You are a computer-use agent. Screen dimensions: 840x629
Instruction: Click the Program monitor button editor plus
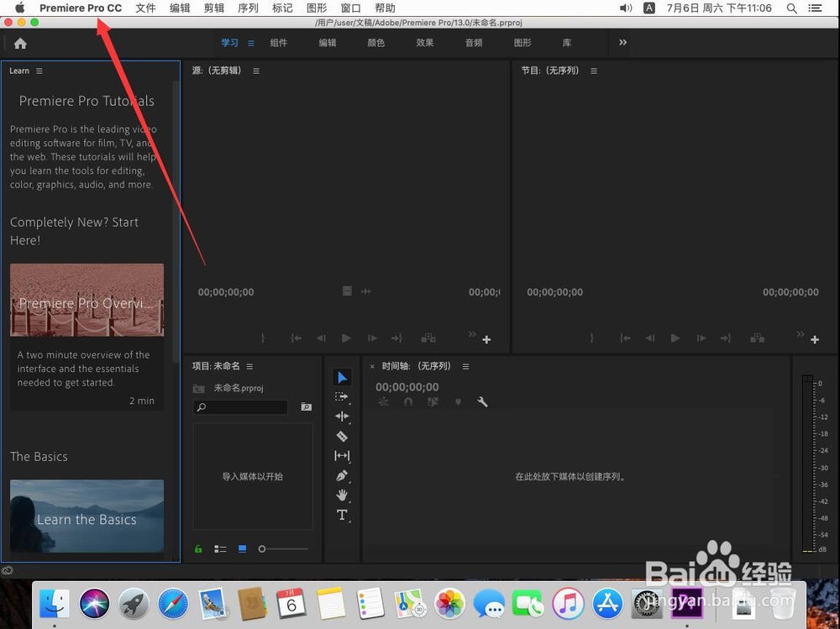815,339
